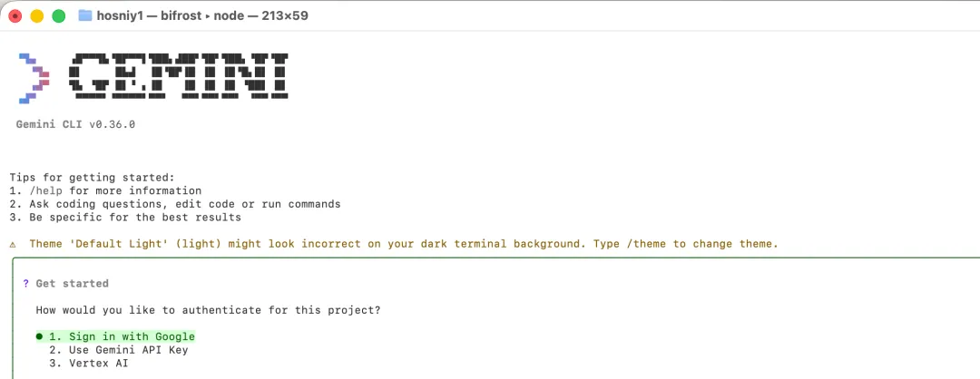Screen dimensions: 980x379
Task: Select the Sign in with Google option
Action: (x=122, y=336)
